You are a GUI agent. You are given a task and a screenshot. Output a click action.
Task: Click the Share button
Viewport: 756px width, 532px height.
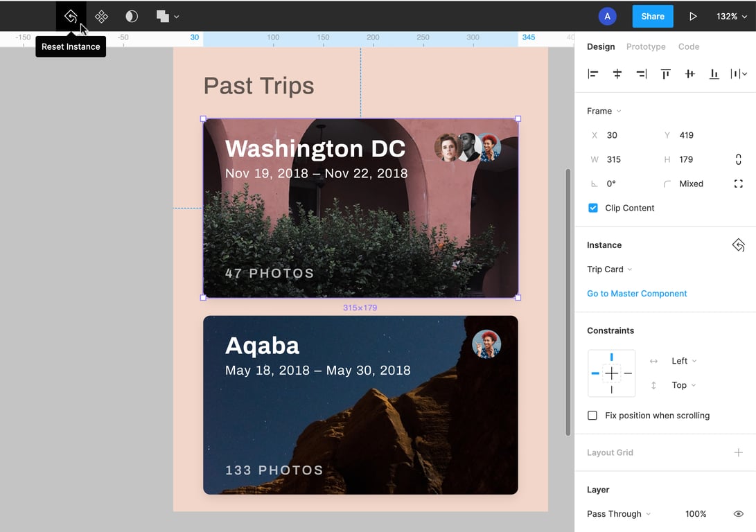point(652,16)
